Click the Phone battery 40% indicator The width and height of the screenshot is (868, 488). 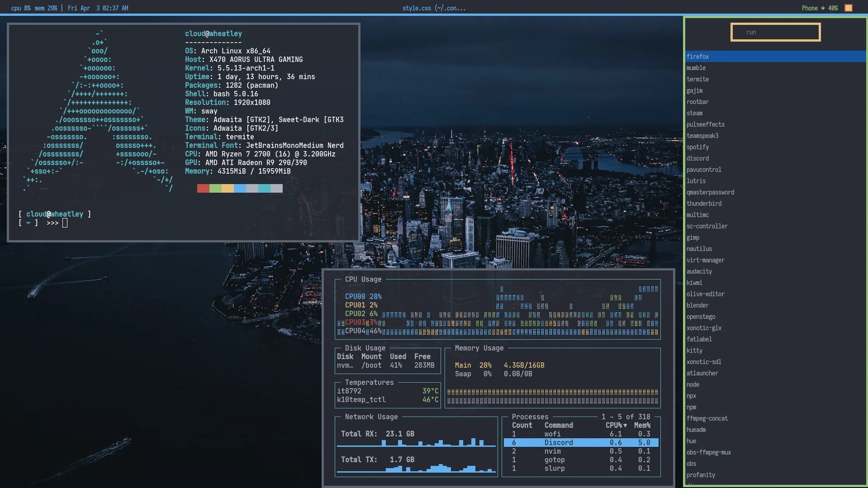point(820,8)
